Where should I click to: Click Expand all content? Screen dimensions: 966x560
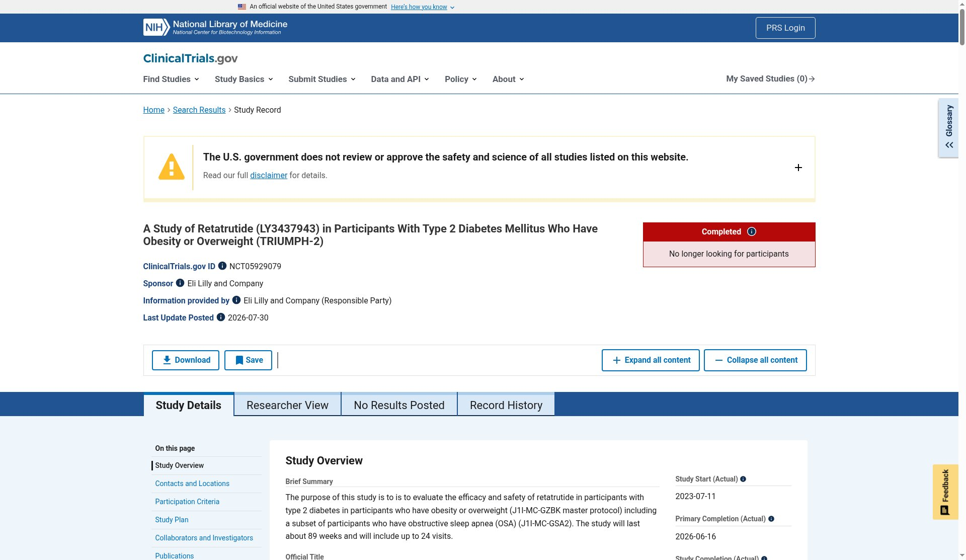pyautogui.click(x=651, y=360)
